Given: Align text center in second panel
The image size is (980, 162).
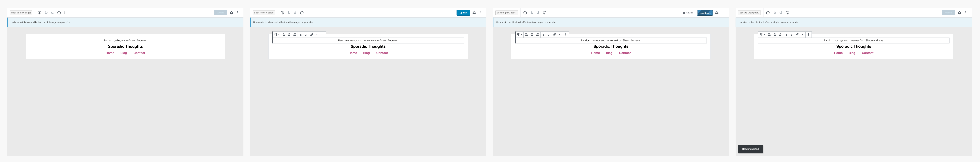Looking at the screenshot, I should [289, 35].
